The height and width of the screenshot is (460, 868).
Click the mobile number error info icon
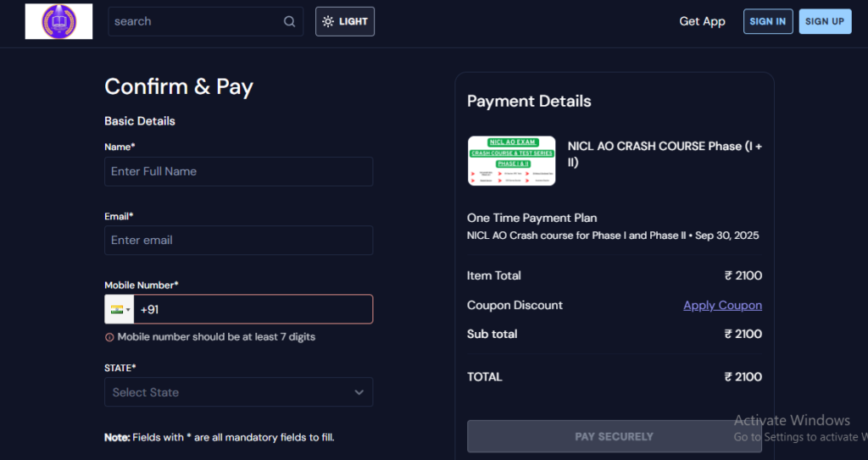click(x=109, y=337)
